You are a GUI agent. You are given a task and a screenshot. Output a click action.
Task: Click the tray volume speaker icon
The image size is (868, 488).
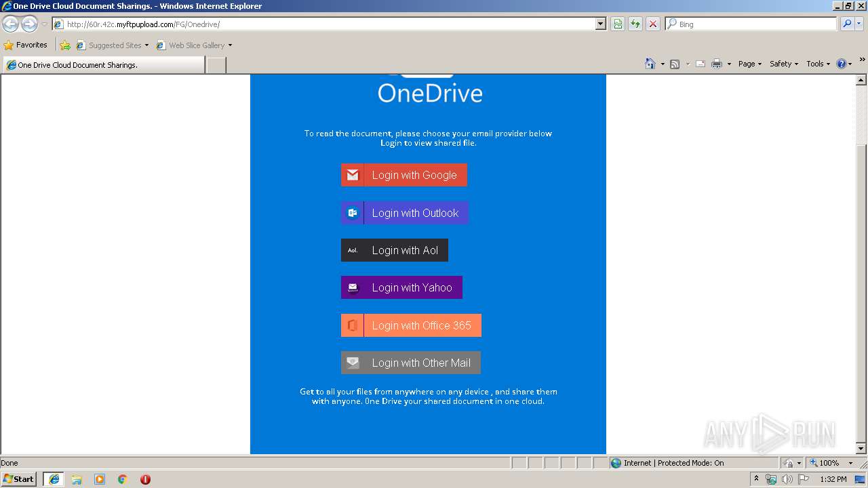click(787, 479)
